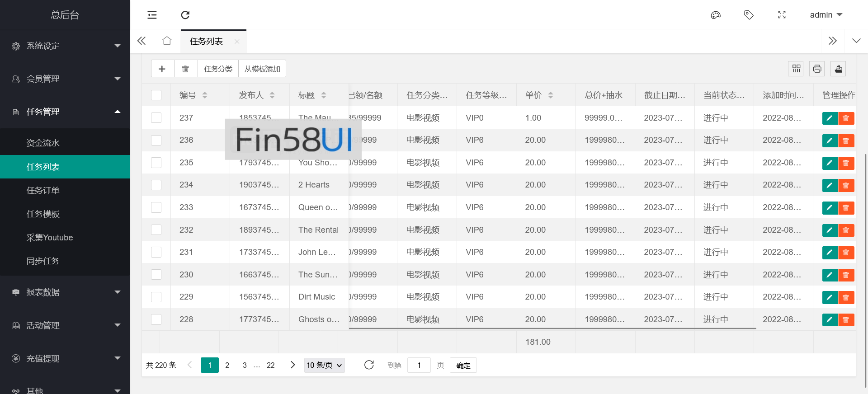Open the 10 条/页 page size dropdown

click(324, 365)
